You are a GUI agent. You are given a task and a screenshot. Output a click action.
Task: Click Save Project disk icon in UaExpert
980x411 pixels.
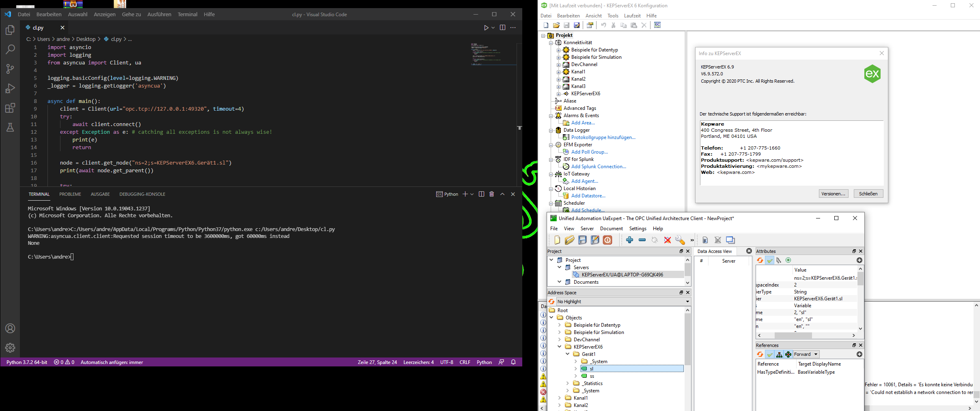pos(582,240)
